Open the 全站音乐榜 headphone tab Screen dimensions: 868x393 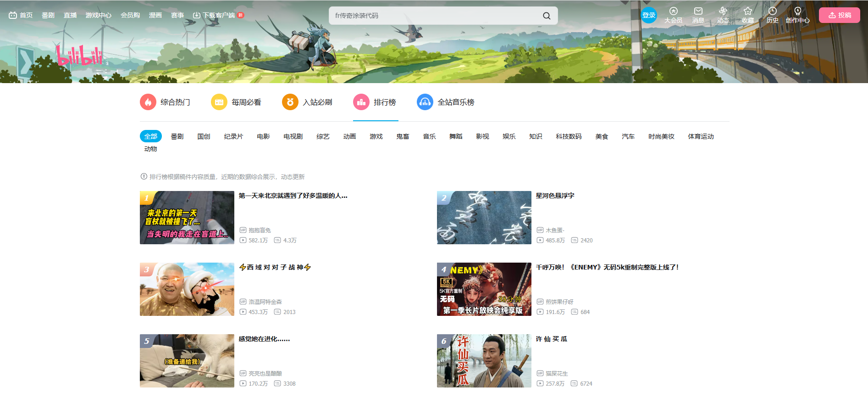click(446, 102)
